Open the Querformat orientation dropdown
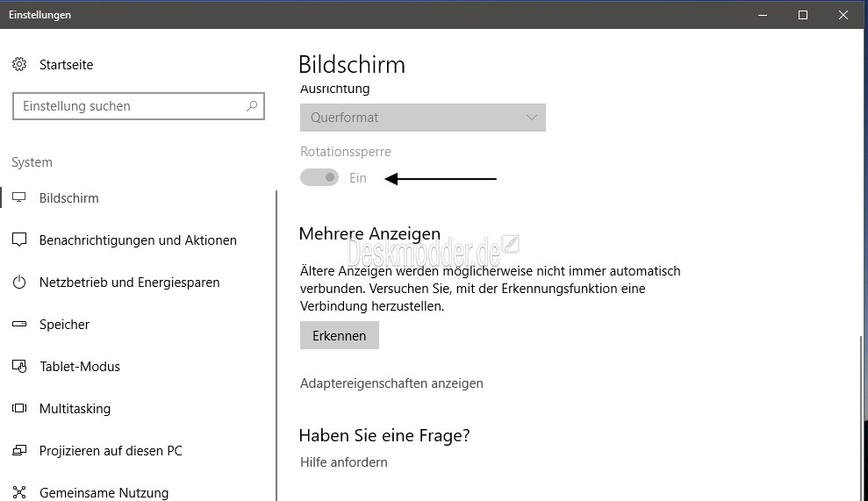The width and height of the screenshot is (868, 501). coord(423,118)
